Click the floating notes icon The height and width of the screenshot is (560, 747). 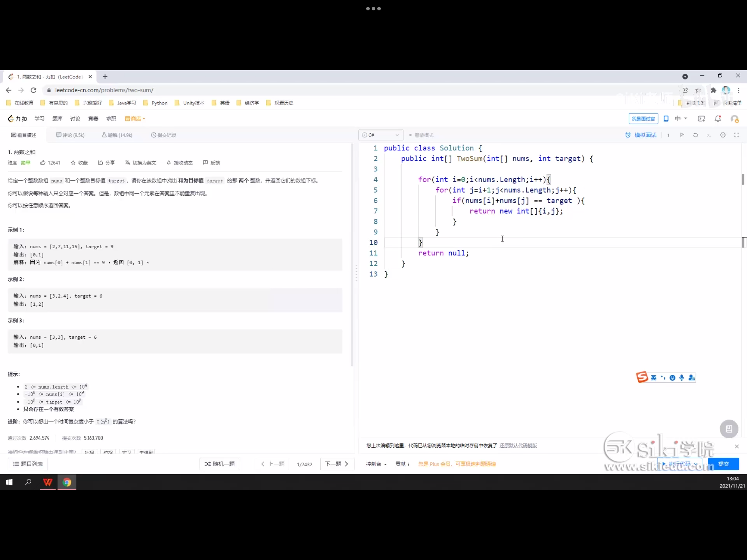[x=729, y=429]
